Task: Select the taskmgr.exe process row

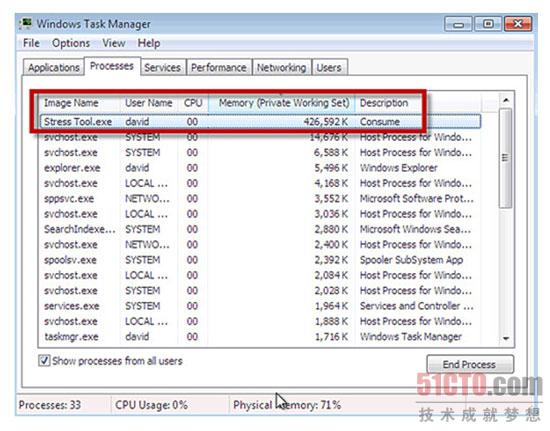Action: (x=260, y=337)
